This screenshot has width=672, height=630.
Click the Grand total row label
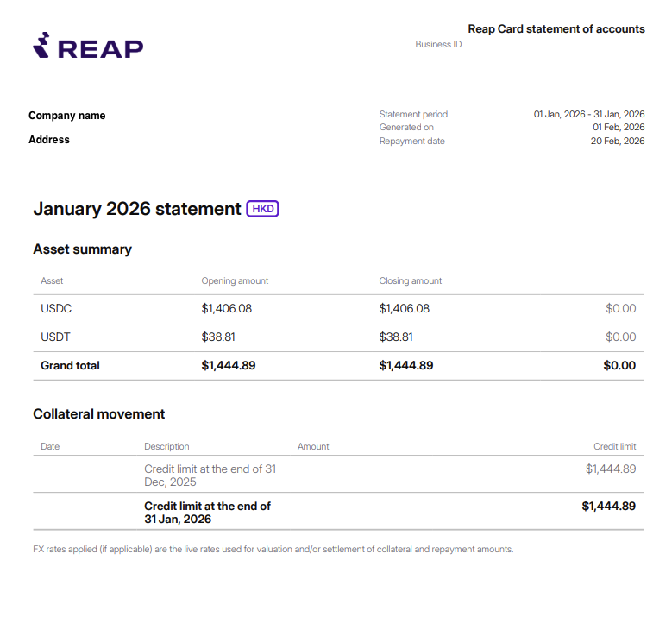click(70, 365)
